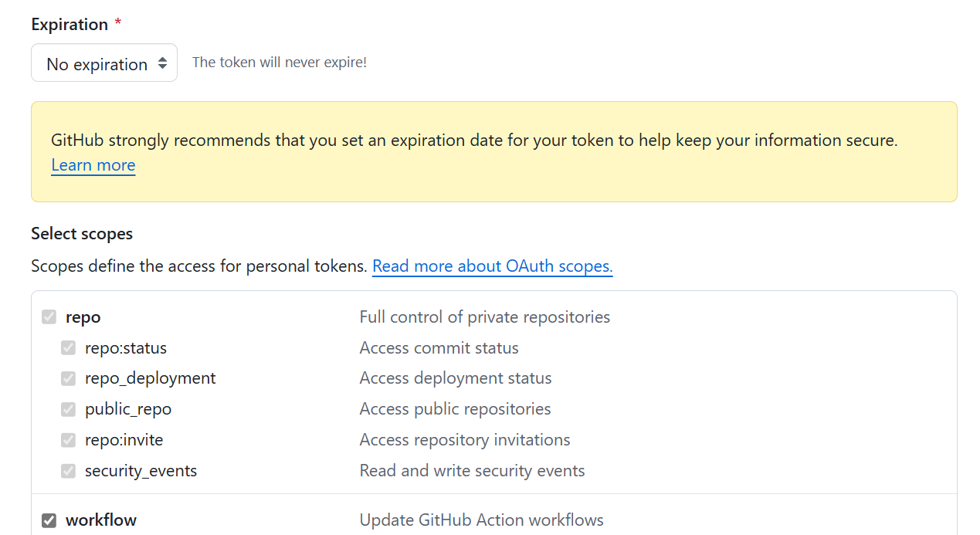Click the token will never expire note
Image resolution: width=980 pixels, height=535 pixels.
pyautogui.click(x=280, y=63)
